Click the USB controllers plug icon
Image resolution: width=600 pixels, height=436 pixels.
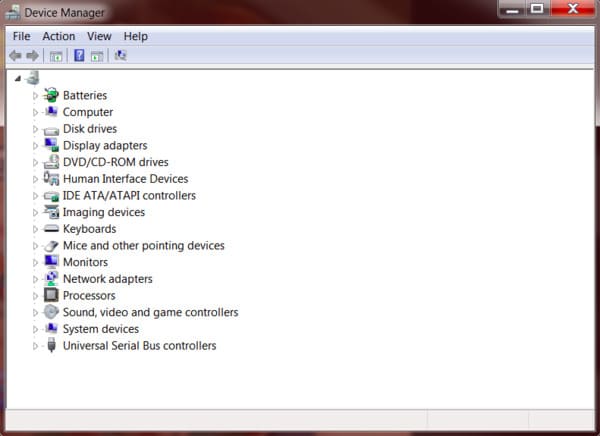[51, 345]
